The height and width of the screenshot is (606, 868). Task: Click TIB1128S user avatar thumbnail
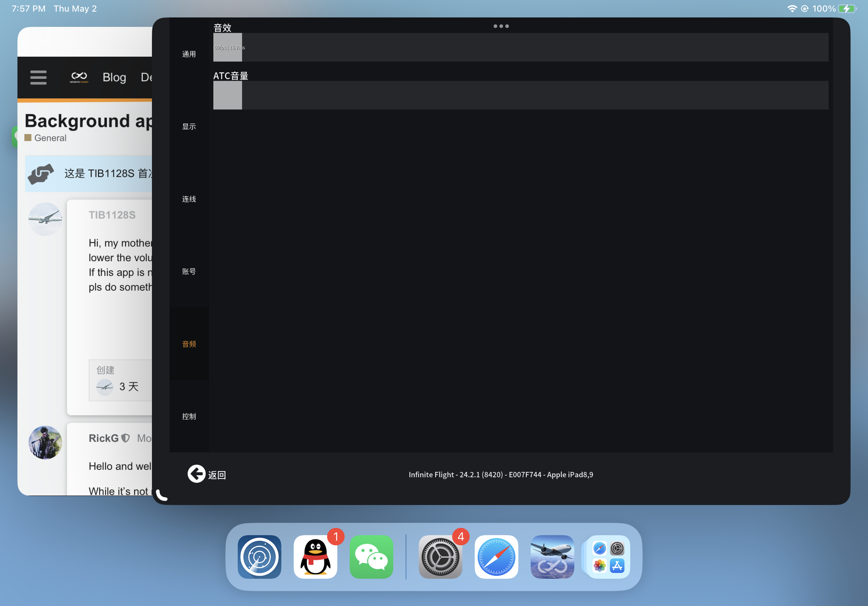click(45, 219)
